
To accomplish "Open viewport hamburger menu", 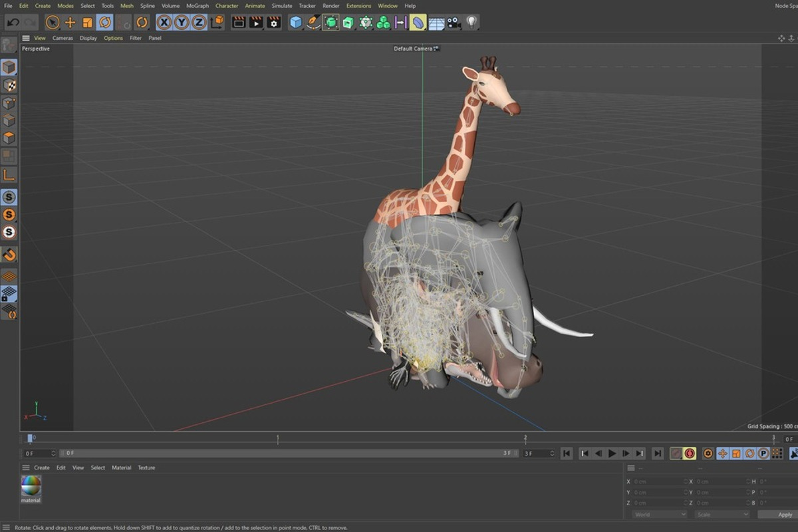I will (x=26, y=38).
